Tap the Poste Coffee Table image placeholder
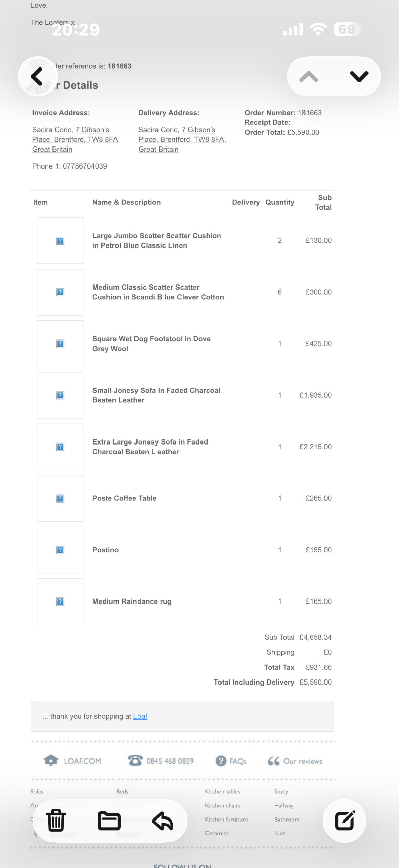This screenshot has height=868, width=399. point(60,498)
